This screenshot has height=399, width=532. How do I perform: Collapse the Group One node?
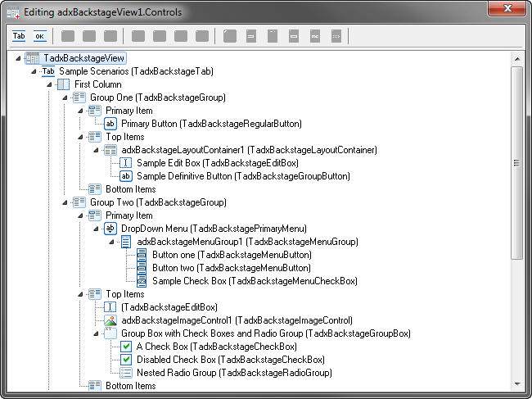pos(65,98)
